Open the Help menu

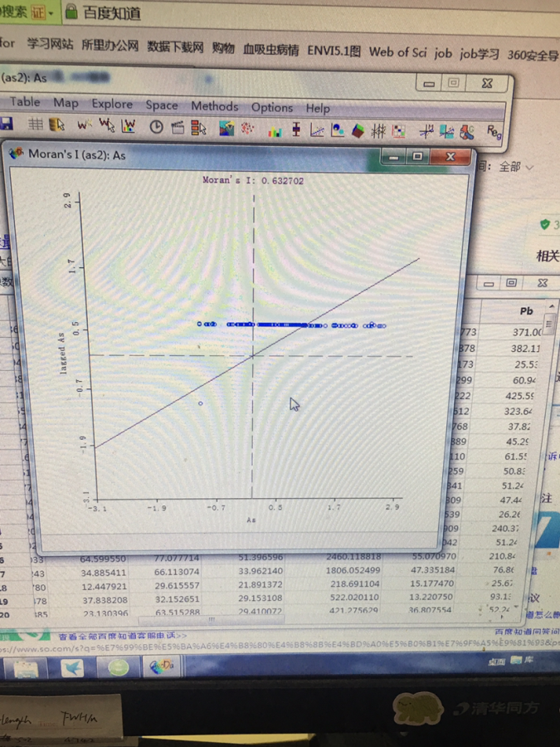click(318, 109)
